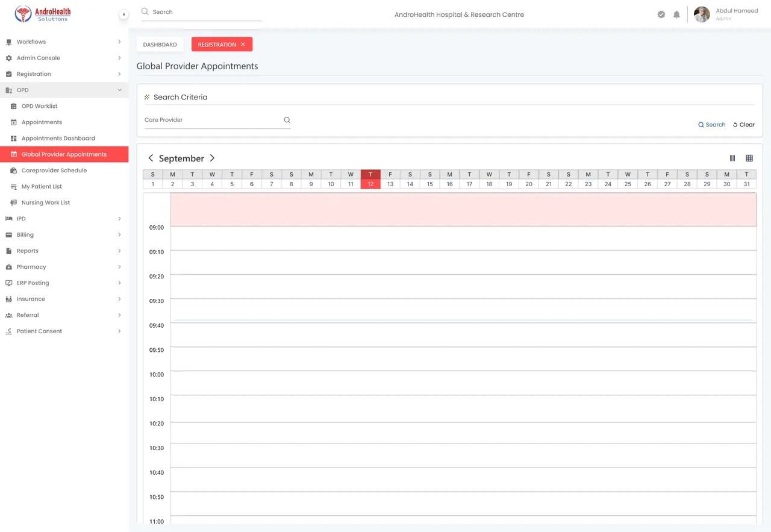Click the 10:30 time slot row
This screenshot has width=771, height=532.
pos(463,455)
